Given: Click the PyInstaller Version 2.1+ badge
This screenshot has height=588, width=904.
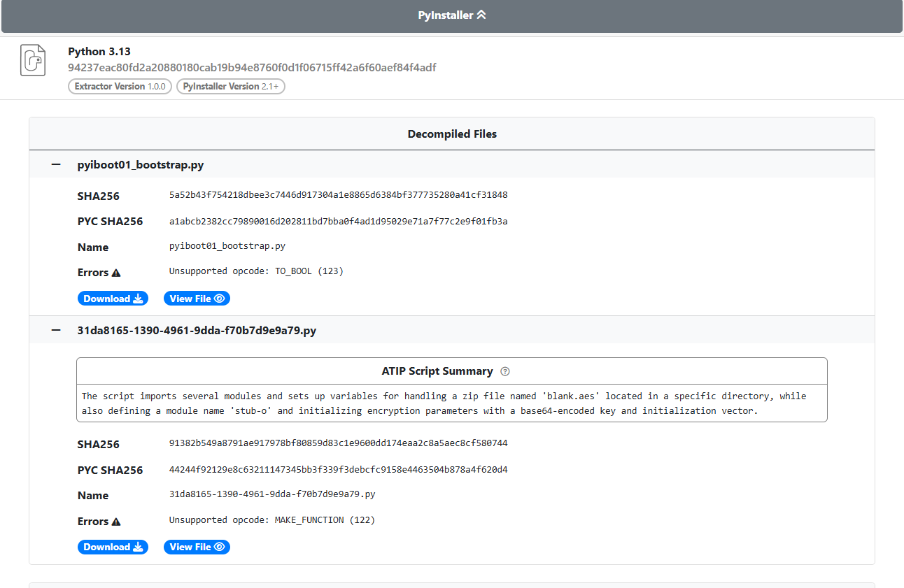Looking at the screenshot, I should [x=230, y=86].
